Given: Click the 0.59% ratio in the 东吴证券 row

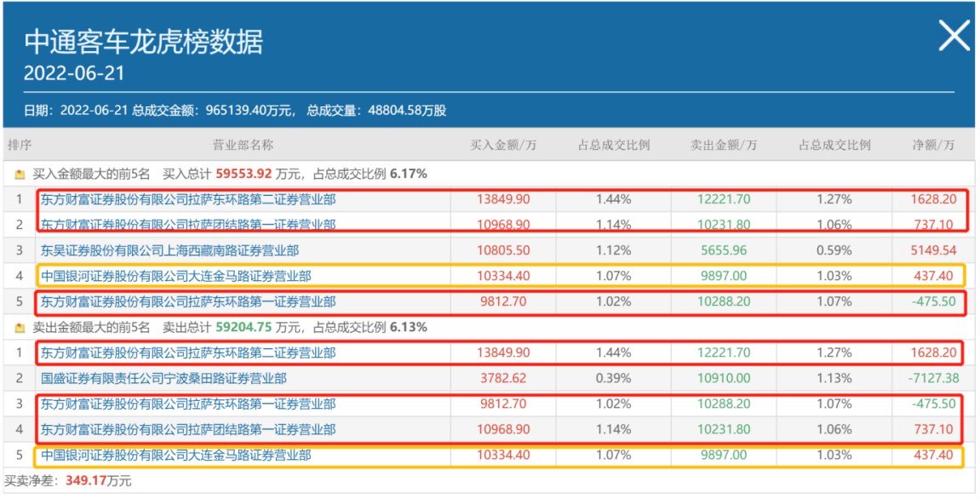Looking at the screenshot, I should click(x=834, y=250).
